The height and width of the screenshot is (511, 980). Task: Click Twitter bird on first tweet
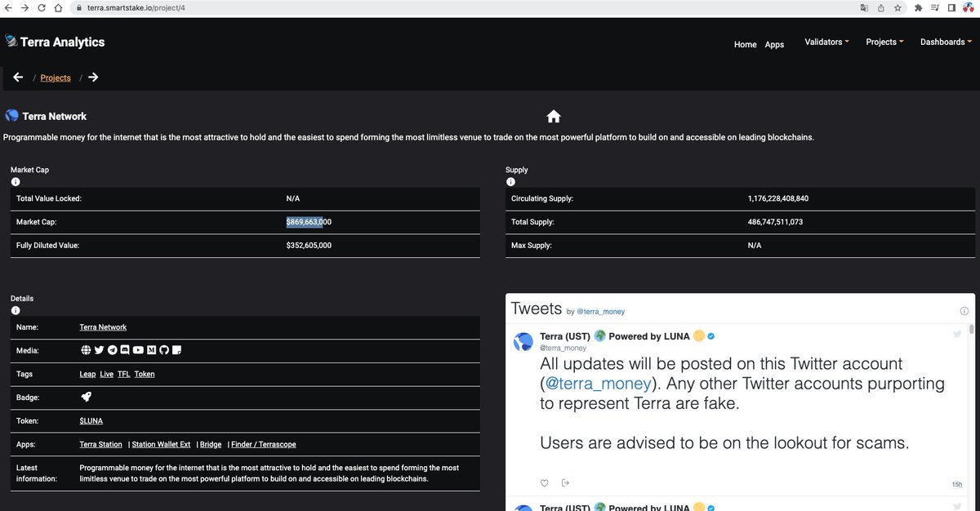click(958, 334)
